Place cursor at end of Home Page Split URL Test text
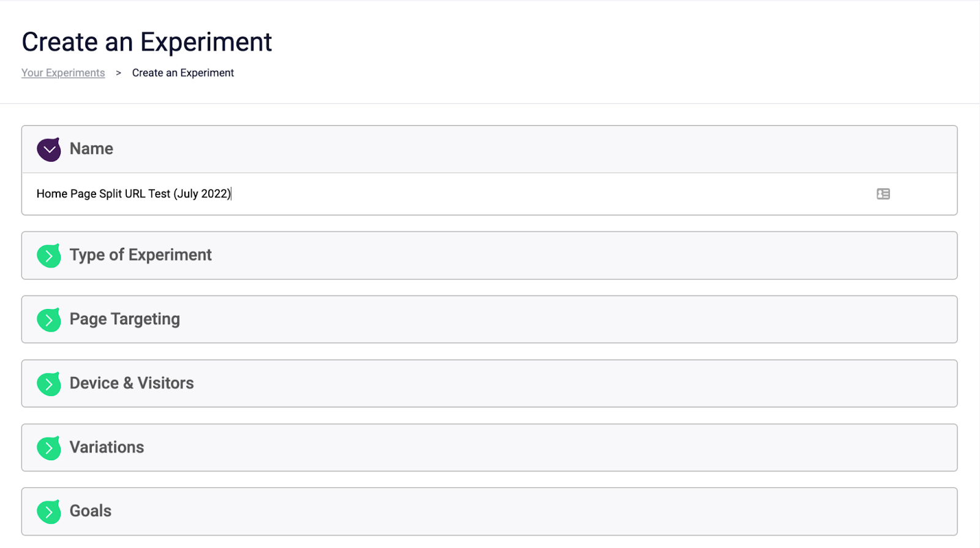The image size is (980, 548). pos(232,194)
